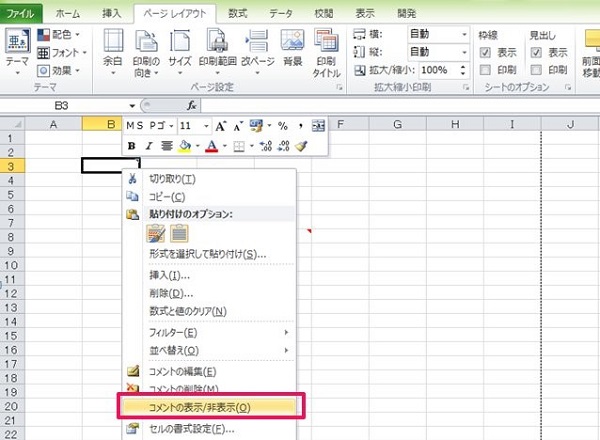Open the Scale to Fit (拡大縮小印刷) dialog launcher
Screen dimensions: 600x440
pos(466,88)
